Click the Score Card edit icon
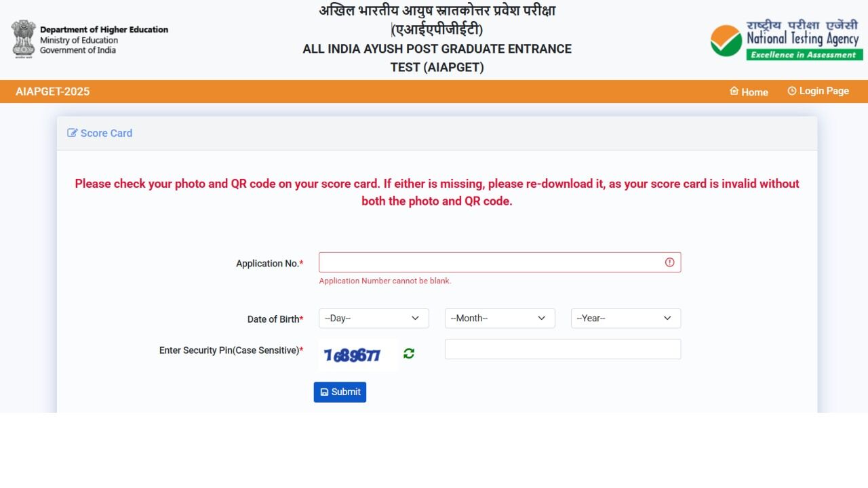The height and width of the screenshot is (488, 868). point(73,133)
